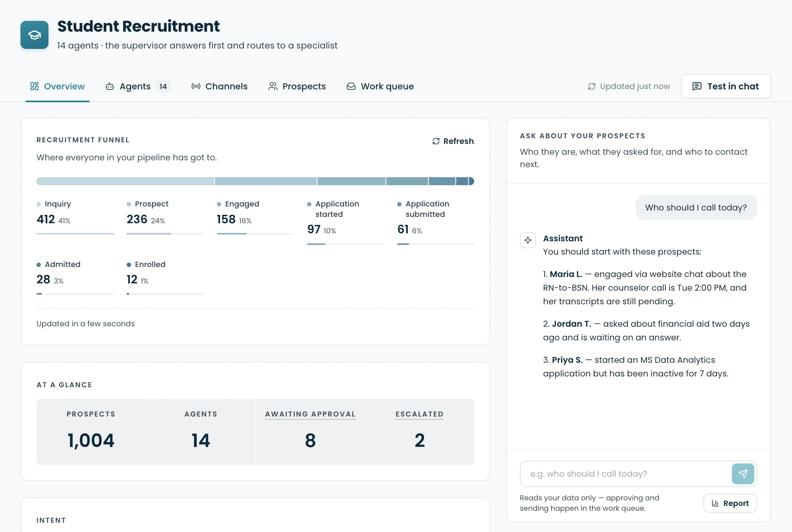The image size is (792, 532).
Task: Click the Report bar chart icon
Action: (715, 503)
